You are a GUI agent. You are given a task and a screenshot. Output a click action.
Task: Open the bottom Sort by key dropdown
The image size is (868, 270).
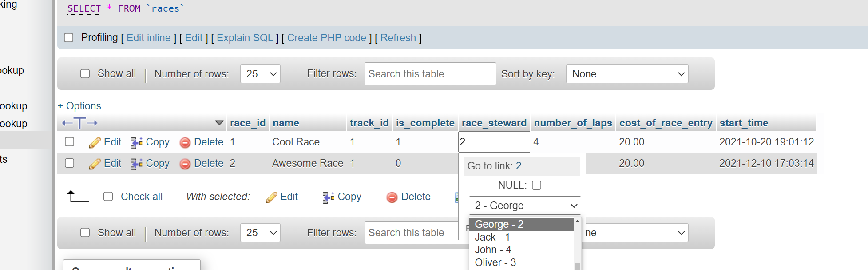(637, 233)
